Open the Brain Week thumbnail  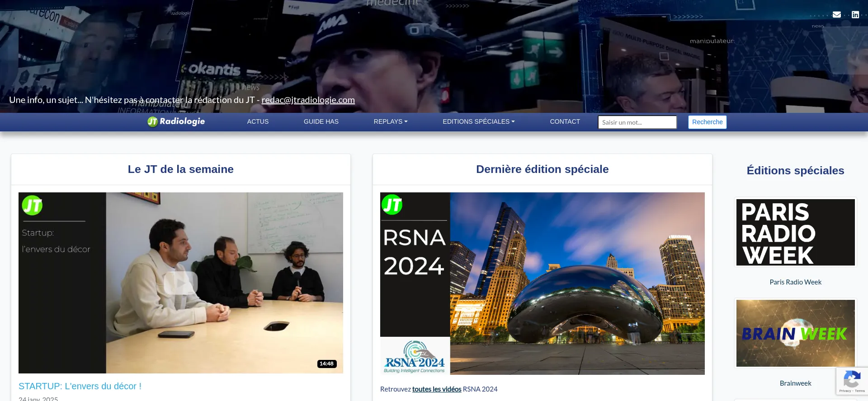point(795,333)
